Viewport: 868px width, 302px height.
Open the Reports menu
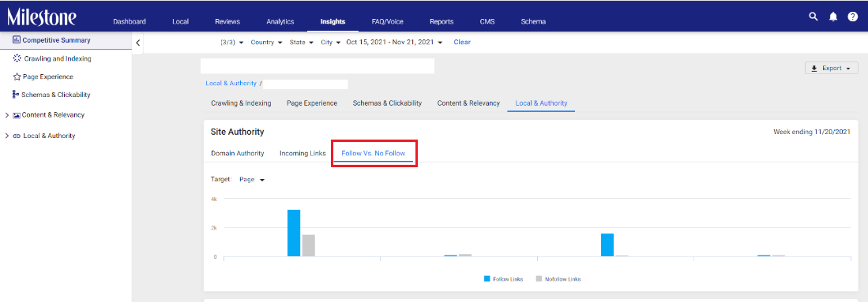(x=442, y=21)
